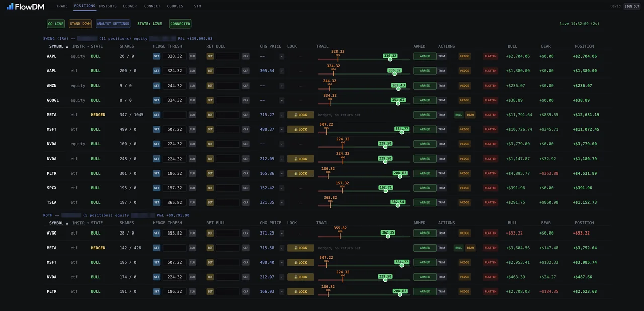Open the COURSES tab
This screenshot has width=644, height=311.
[x=175, y=6]
